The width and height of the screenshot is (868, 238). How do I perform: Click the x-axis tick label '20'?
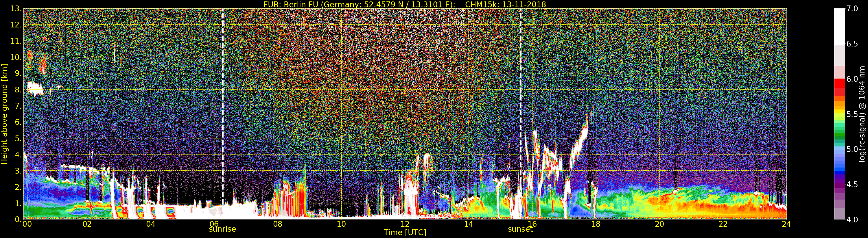coord(659,224)
